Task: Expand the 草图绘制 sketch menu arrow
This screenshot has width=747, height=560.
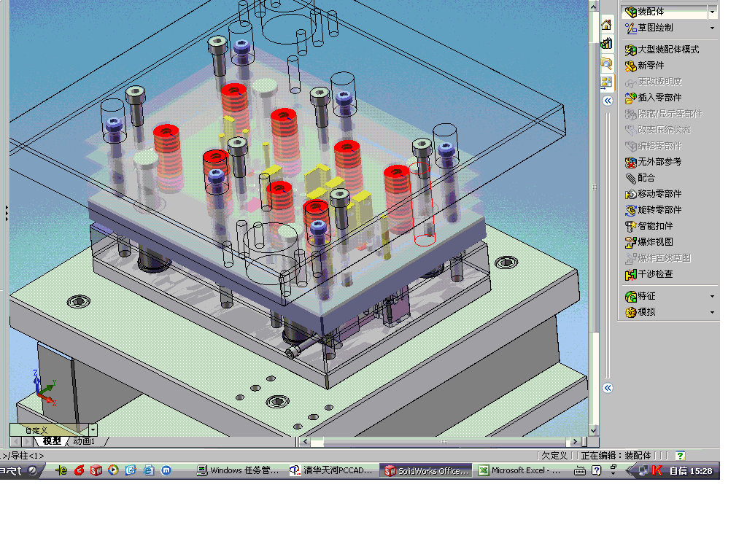Action: pos(712,28)
